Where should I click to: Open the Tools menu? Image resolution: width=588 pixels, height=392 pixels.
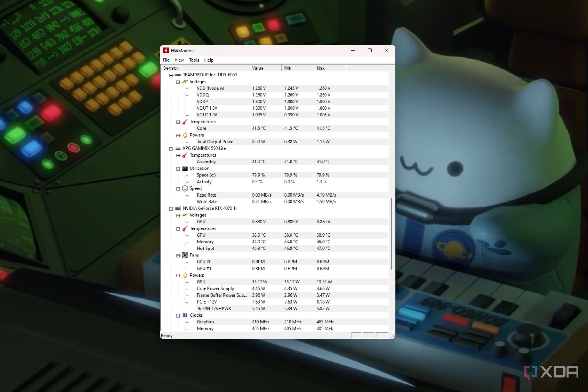(194, 60)
